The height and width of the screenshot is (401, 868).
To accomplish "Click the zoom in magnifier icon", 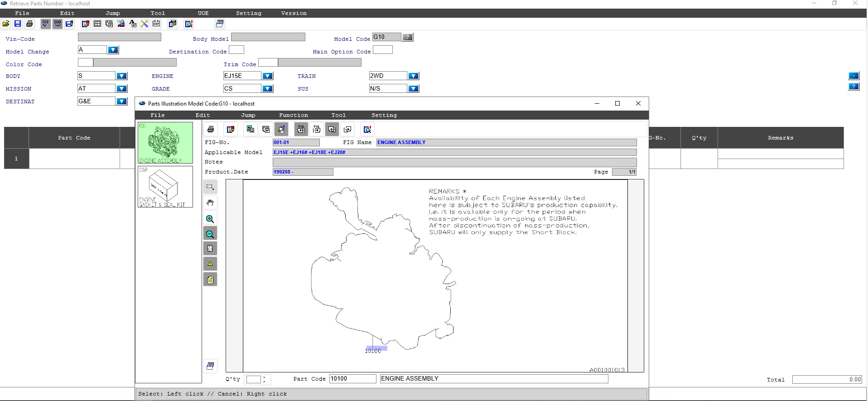I will [x=210, y=218].
